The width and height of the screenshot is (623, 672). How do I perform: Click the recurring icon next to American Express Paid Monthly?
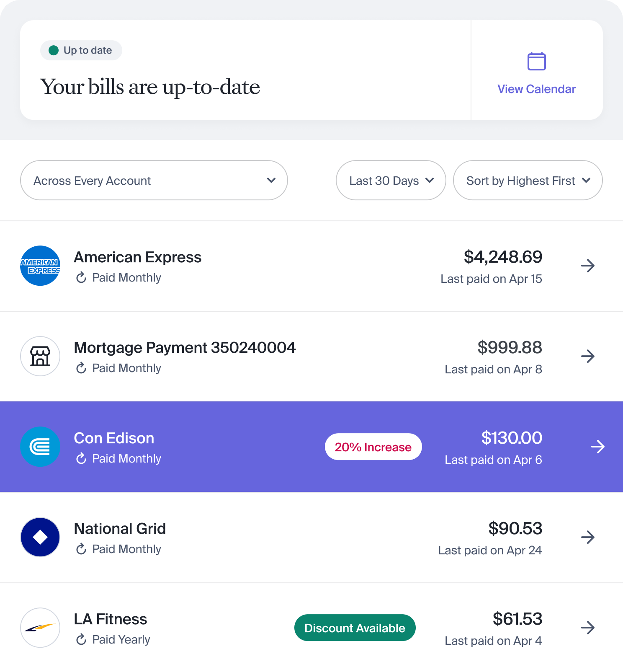click(x=81, y=277)
